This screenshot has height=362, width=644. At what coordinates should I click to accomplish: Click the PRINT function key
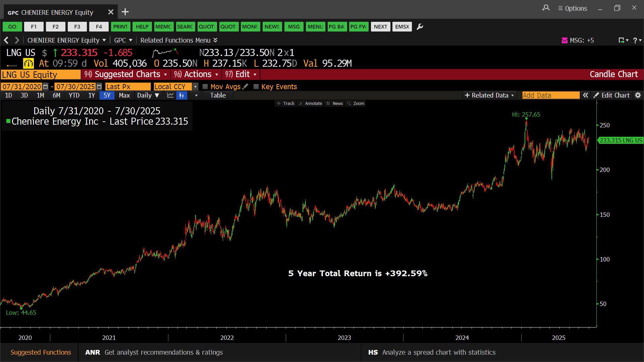pyautogui.click(x=120, y=26)
